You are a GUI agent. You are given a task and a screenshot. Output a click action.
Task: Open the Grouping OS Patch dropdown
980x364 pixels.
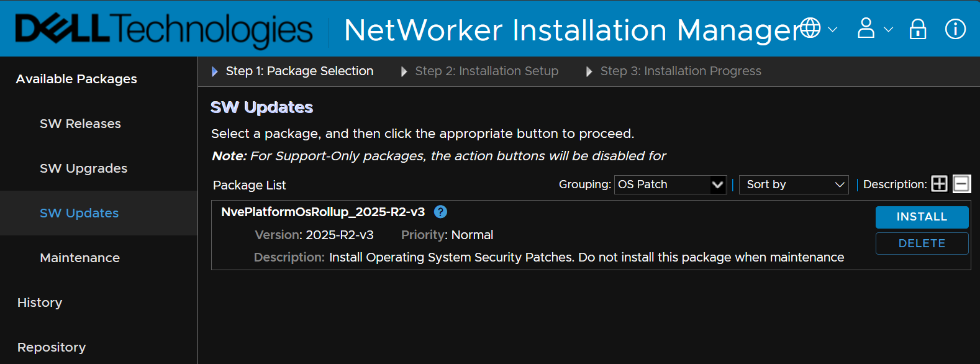[670, 184]
